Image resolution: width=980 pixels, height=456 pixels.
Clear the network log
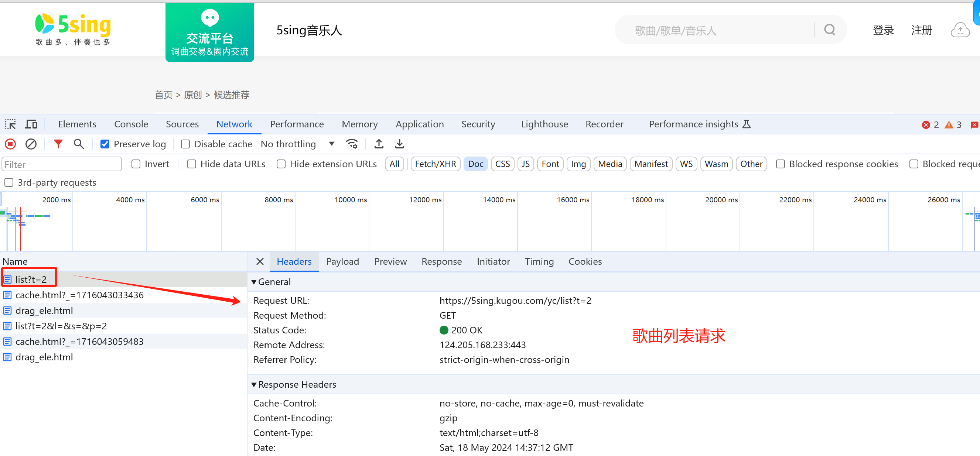(x=31, y=144)
